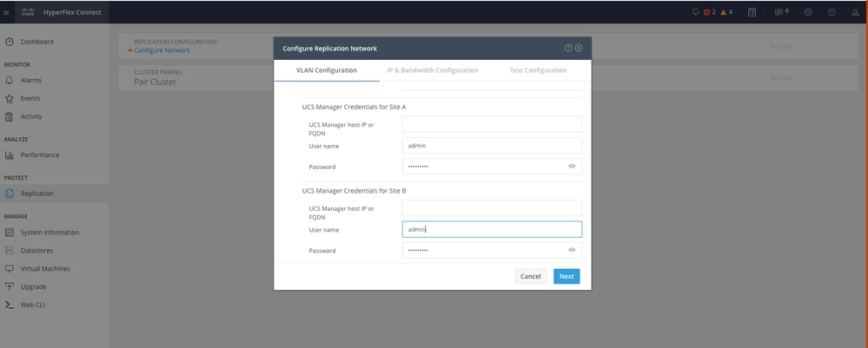Click the Virtual Machines monitor icon
Image resolution: width=868 pixels, height=348 pixels.
pyautogui.click(x=9, y=268)
